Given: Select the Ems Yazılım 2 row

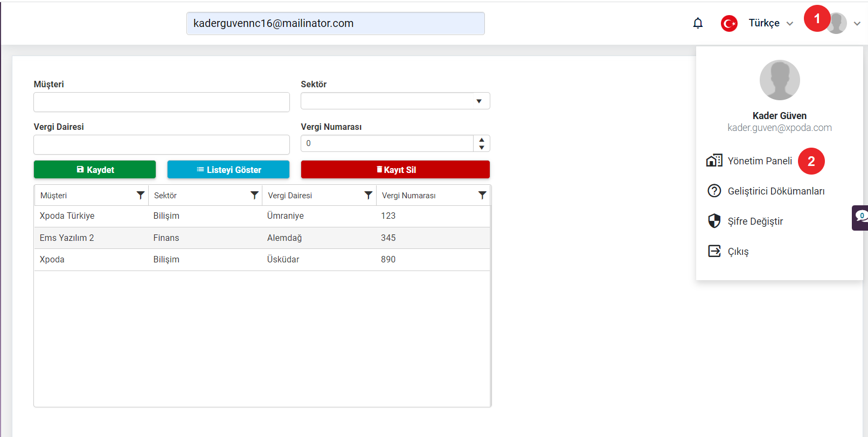Looking at the screenshot, I should [x=262, y=238].
